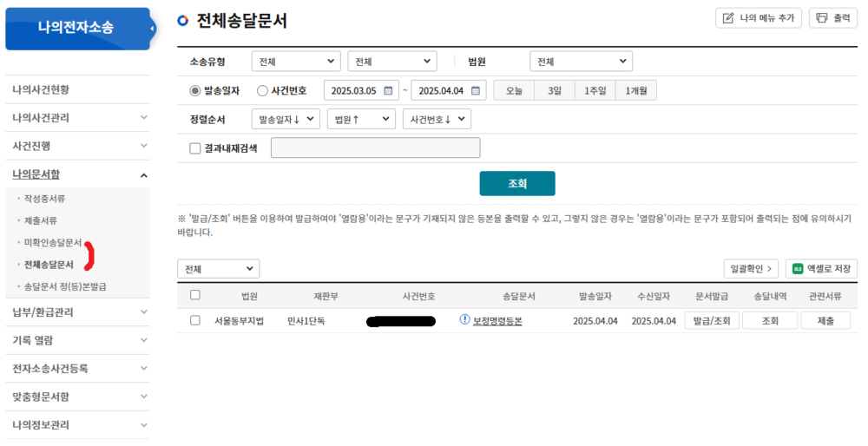The height and width of the screenshot is (446, 868).
Task: Open the second 소송유형 전체 dropdown
Action: [x=392, y=62]
